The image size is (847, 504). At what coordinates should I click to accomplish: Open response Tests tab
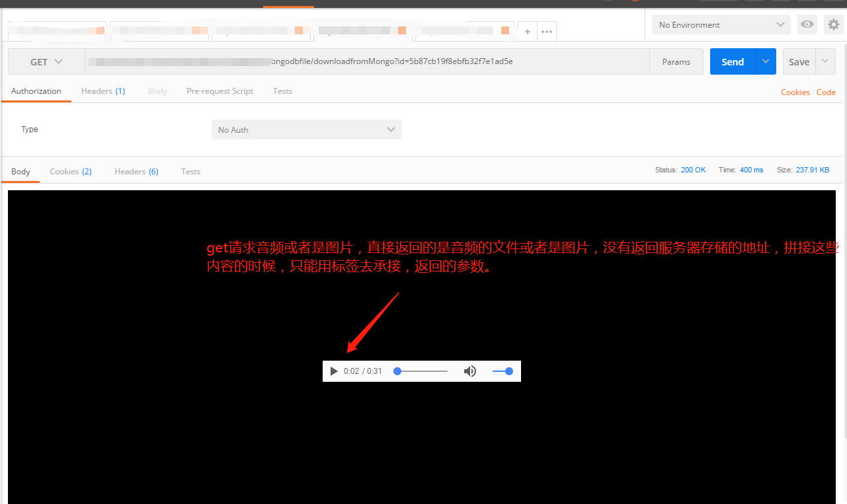(x=190, y=172)
